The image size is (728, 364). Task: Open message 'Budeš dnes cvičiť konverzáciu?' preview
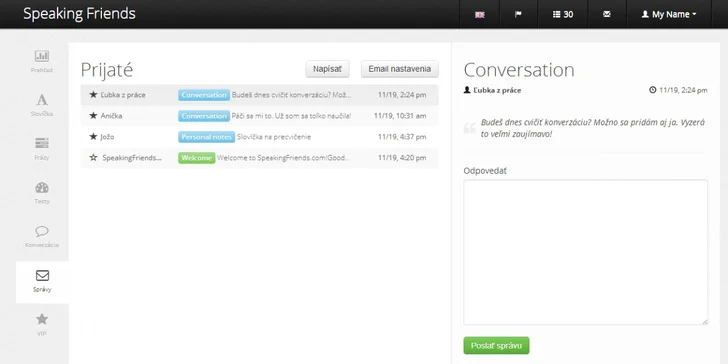pos(292,95)
